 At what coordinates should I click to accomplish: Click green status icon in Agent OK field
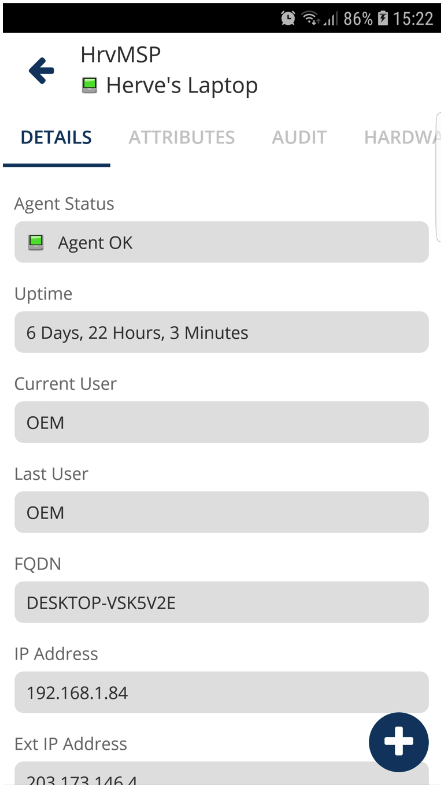36,243
